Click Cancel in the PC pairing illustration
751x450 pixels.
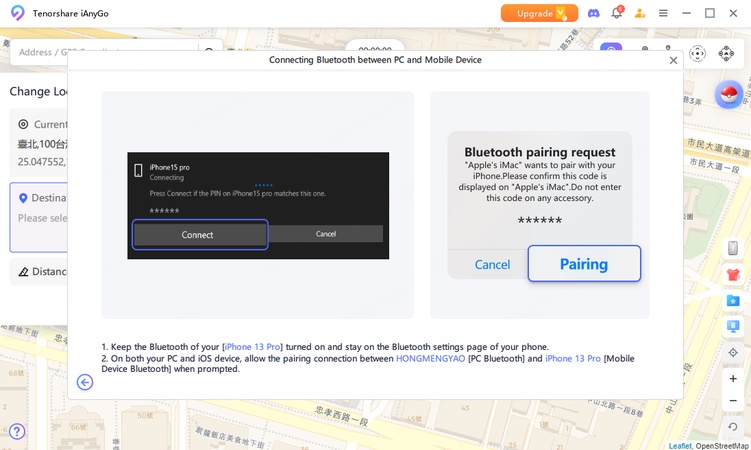326,234
